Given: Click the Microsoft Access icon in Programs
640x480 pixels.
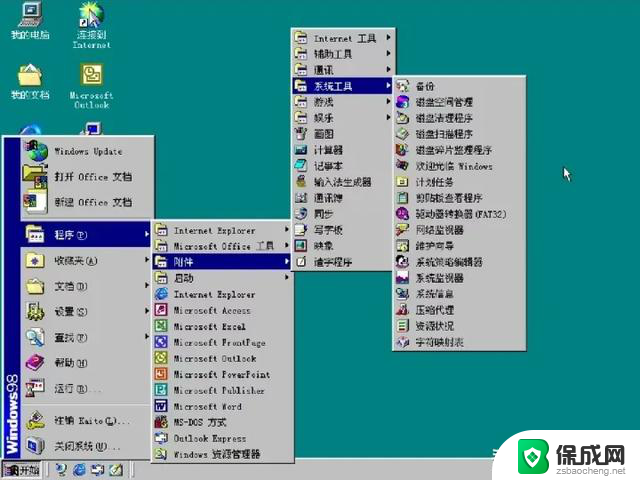Looking at the screenshot, I should coord(161,310).
